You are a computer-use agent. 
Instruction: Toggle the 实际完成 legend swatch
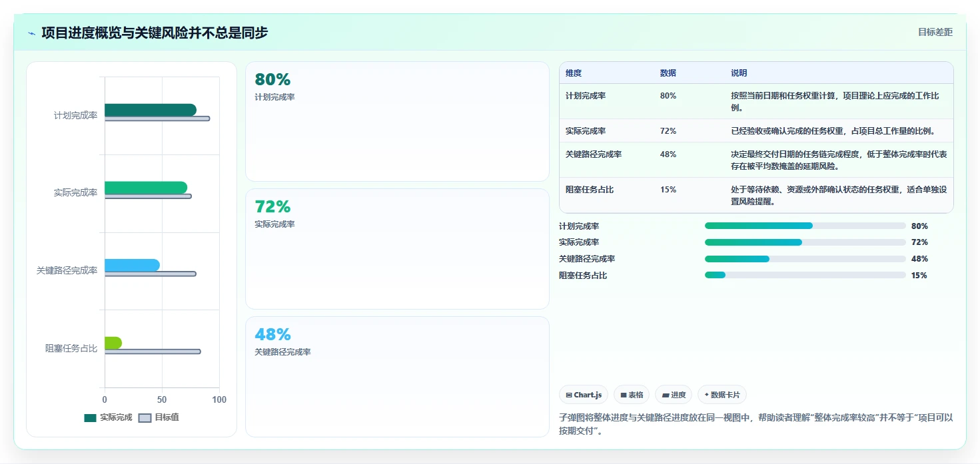(90, 418)
